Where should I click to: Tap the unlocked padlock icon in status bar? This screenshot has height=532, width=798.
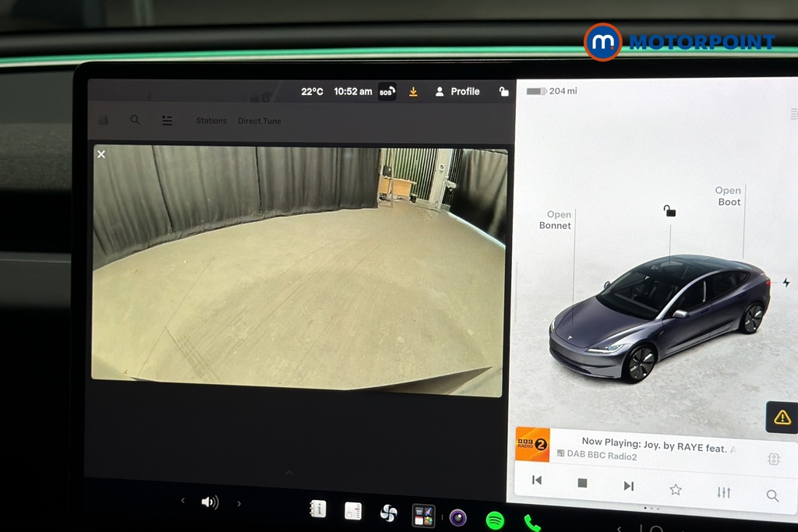[503, 91]
